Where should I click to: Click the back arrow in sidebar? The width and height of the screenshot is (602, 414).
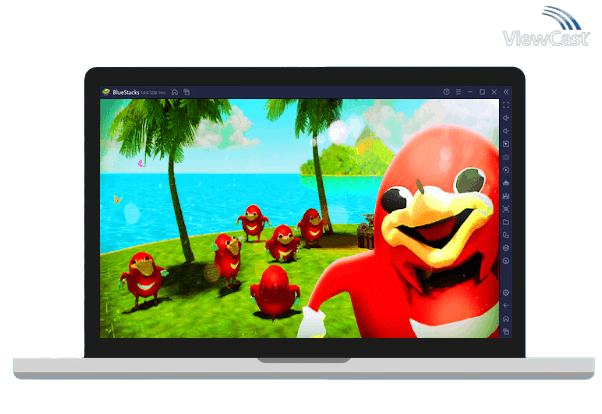tap(506, 306)
